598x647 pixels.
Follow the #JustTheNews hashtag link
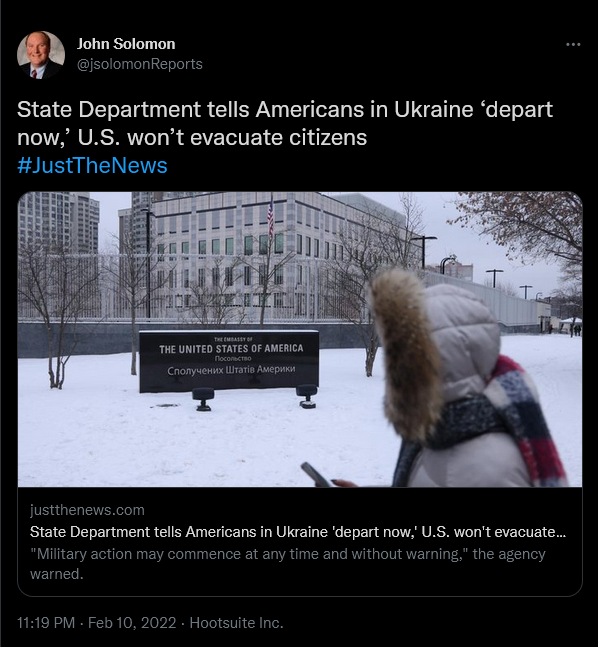click(x=92, y=165)
